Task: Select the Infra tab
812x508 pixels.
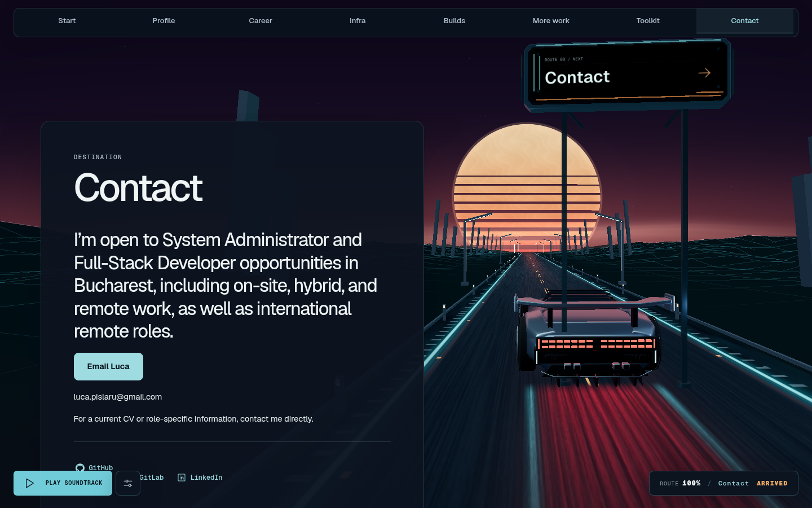Action: pyautogui.click(x=358, y=21)
